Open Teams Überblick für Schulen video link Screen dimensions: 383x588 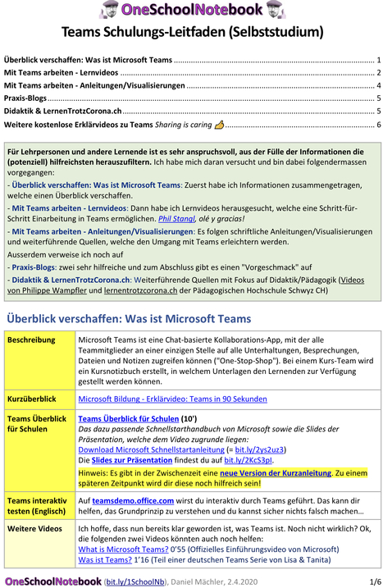click(128, 419)
